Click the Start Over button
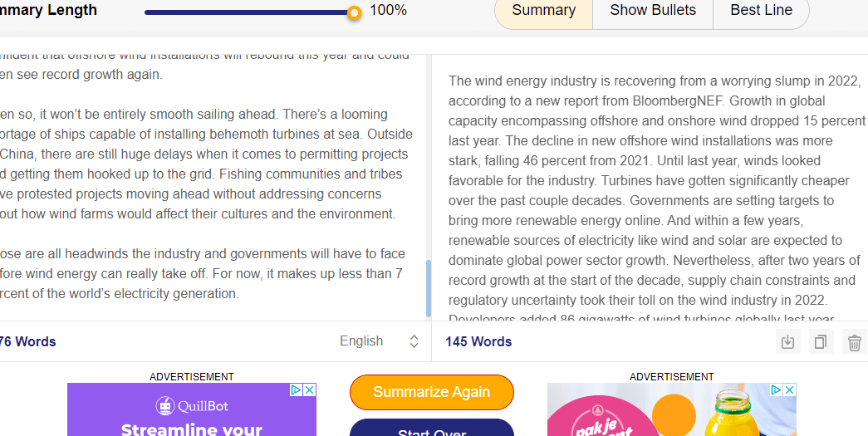This screenshot has width=868, height=436. pos(432,429)
